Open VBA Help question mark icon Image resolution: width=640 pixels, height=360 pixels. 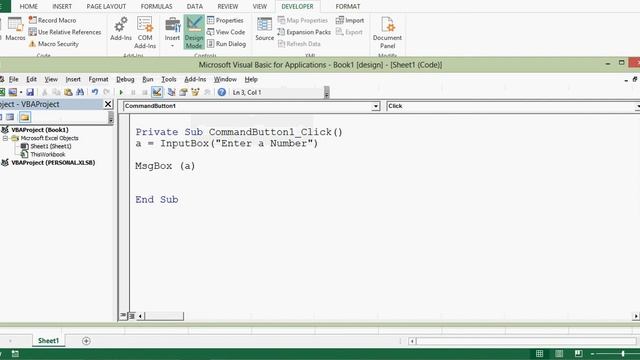(x=222, y=92)
